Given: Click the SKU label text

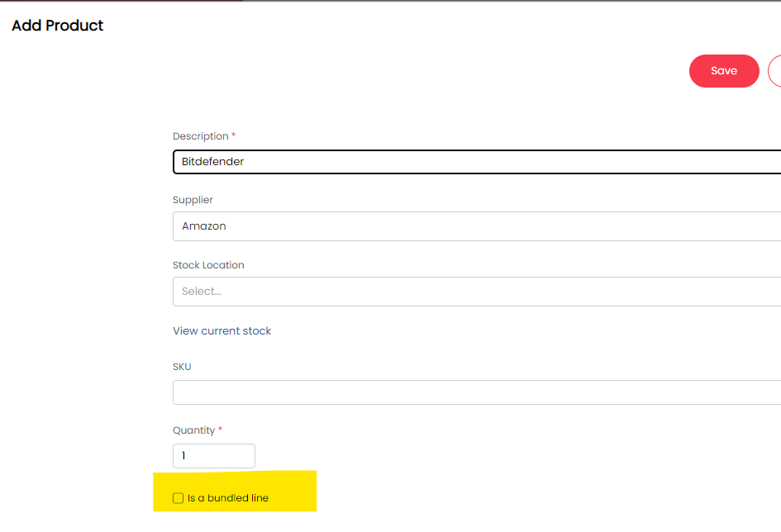Looking at the screenshot, I should point(182,367).
